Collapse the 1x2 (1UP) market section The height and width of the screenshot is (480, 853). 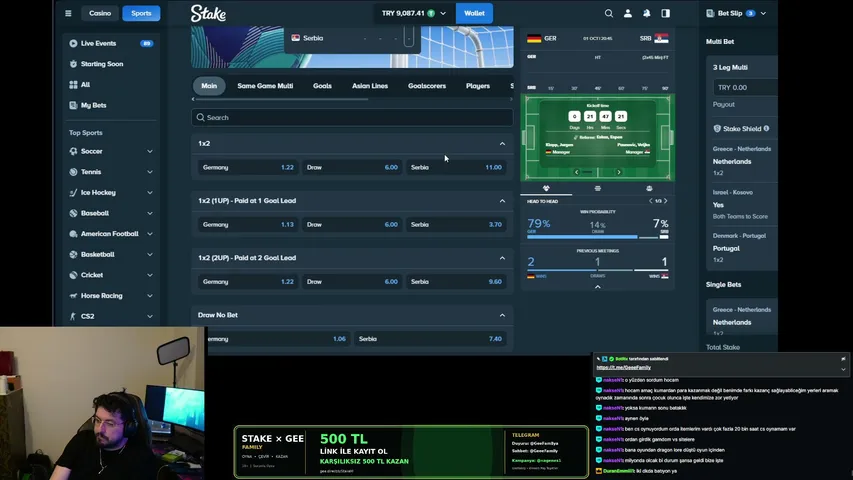click(502, 201)
